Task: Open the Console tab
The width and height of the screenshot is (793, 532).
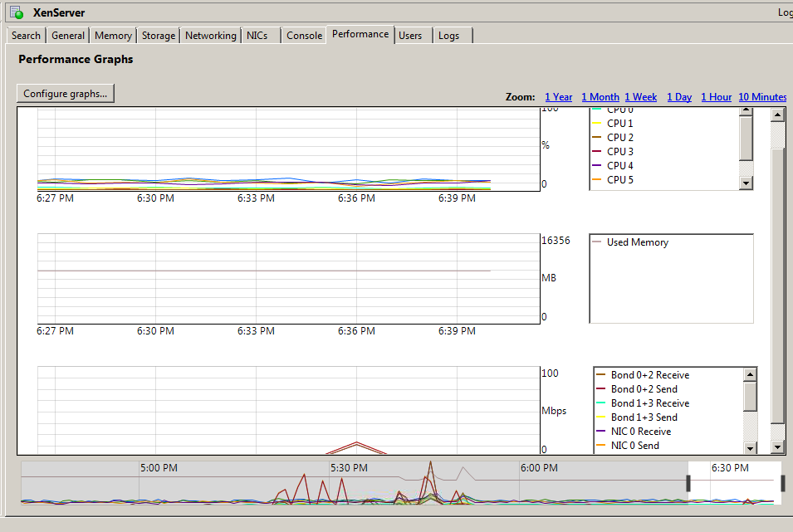Action: click(x=304, y=36)
